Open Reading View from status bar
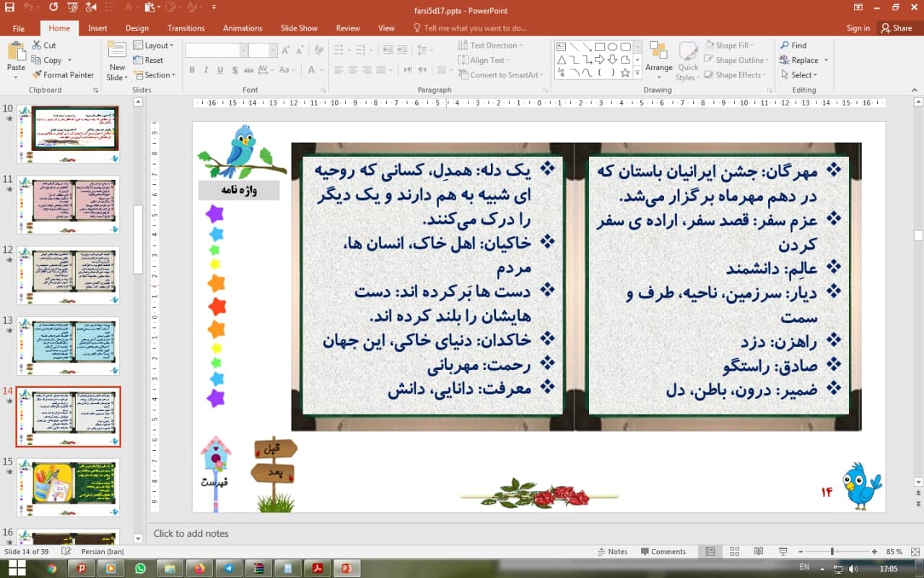Viewport: 924px width, 578px height. pyautogui.click(x=758, y=551)
